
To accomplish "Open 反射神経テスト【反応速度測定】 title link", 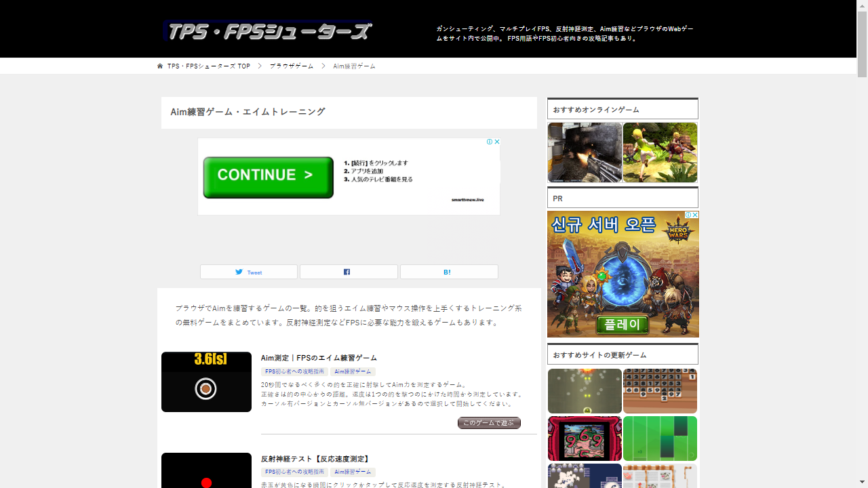I will (x=315, y=459).
